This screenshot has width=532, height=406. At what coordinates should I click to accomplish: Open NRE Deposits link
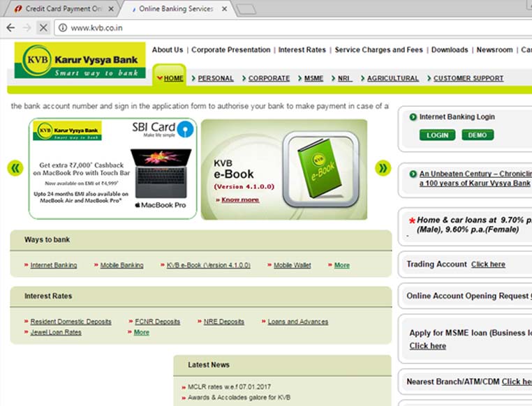click(224, 322)
